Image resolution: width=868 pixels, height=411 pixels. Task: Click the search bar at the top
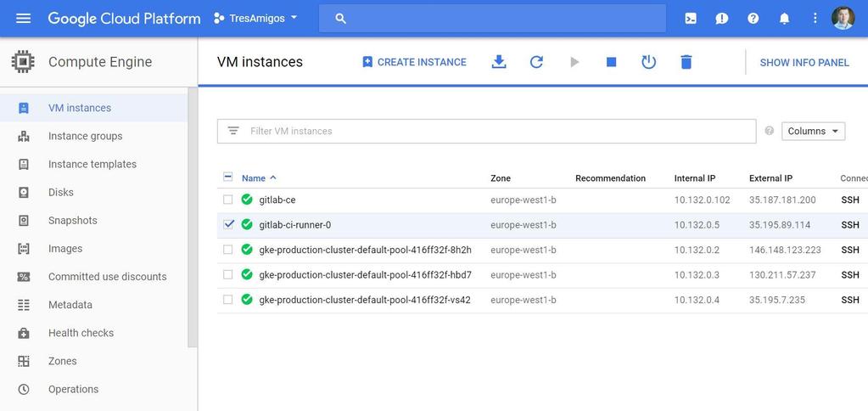click(x=492, y=19)
